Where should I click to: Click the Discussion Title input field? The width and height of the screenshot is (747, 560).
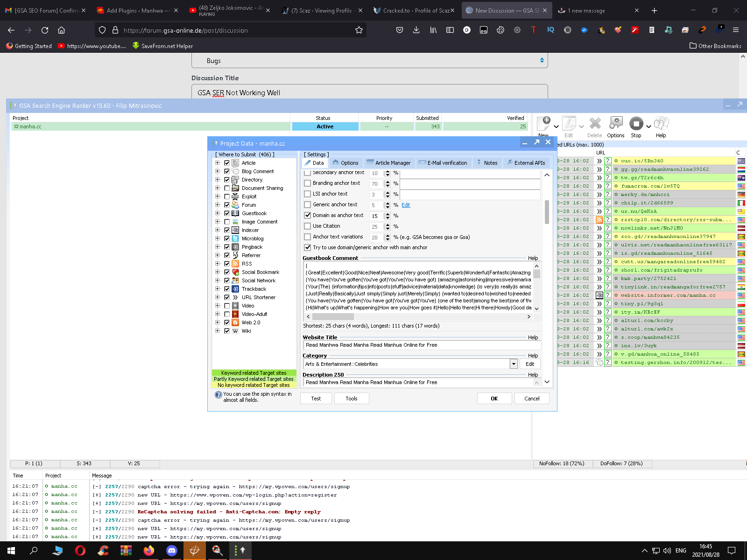click(369, 92)
